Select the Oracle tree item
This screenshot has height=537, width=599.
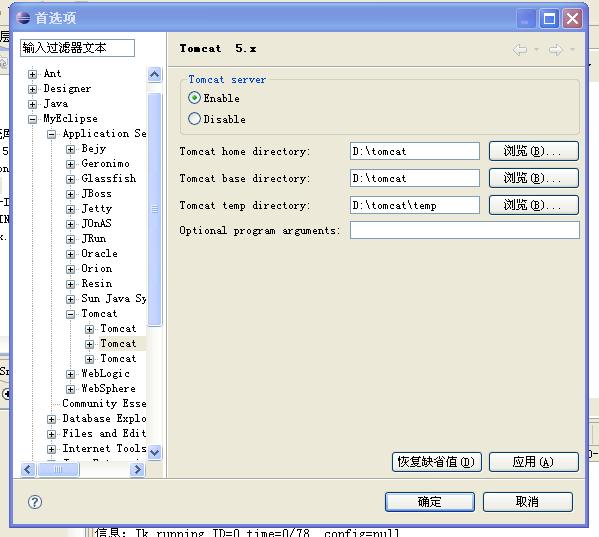(x=99, y=254)
